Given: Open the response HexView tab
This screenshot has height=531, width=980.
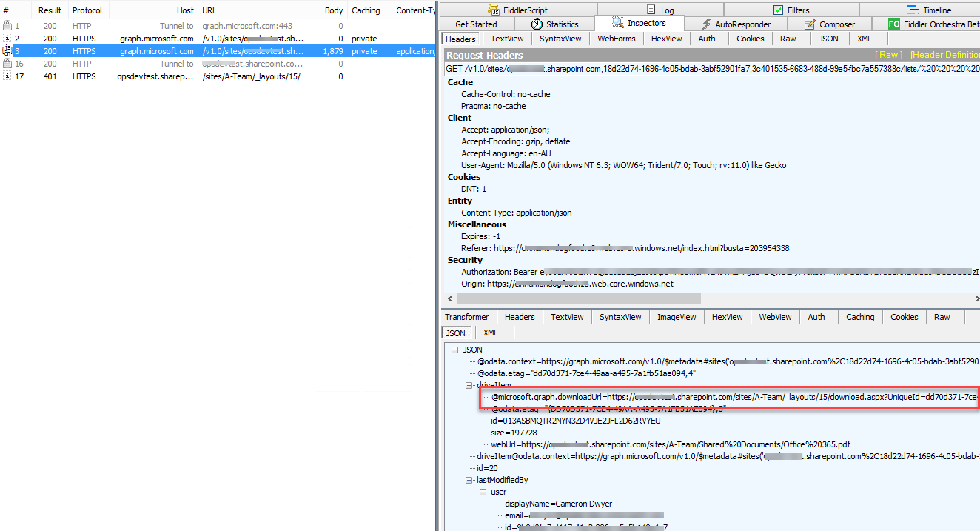Looking at the screenshot, I should [727, 317].
